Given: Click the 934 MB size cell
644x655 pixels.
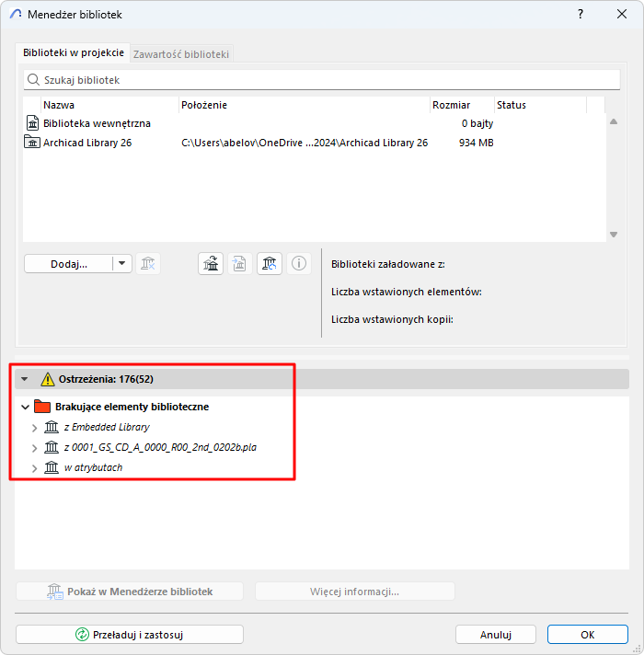Looking at the screenshot, I should (477, 143).
